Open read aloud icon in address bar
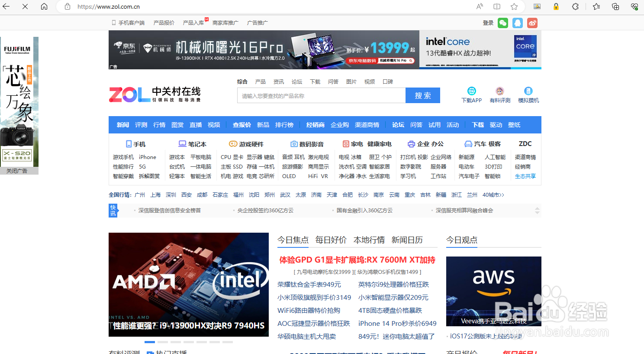 (x=480, y=6)
